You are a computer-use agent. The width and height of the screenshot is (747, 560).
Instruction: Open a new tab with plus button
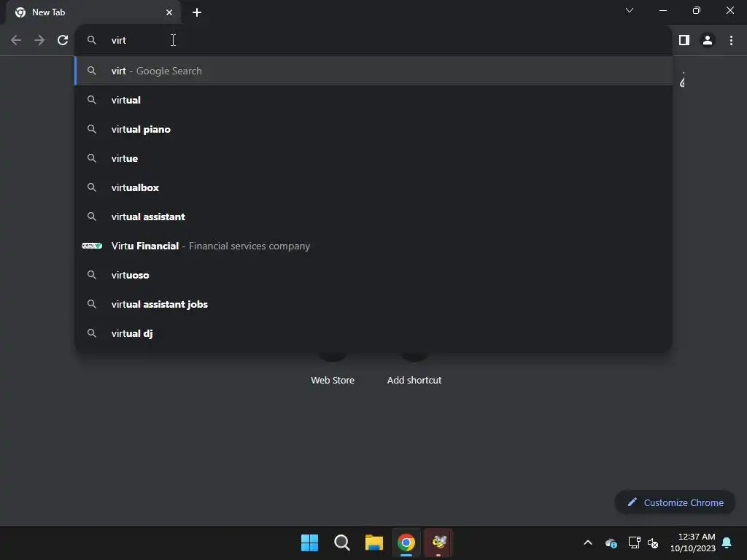click(197, 12)
